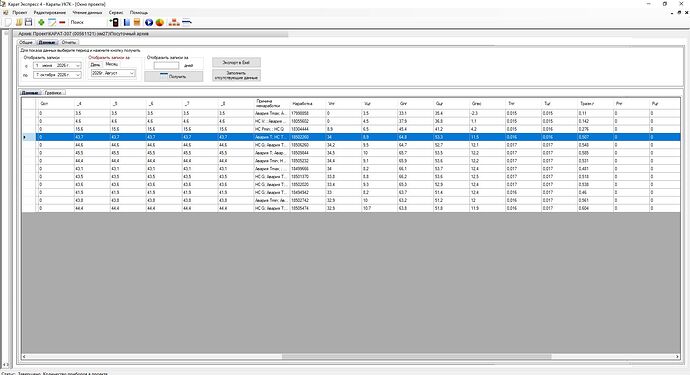Click the days count input field
The image size is (690, 375).
166,66
